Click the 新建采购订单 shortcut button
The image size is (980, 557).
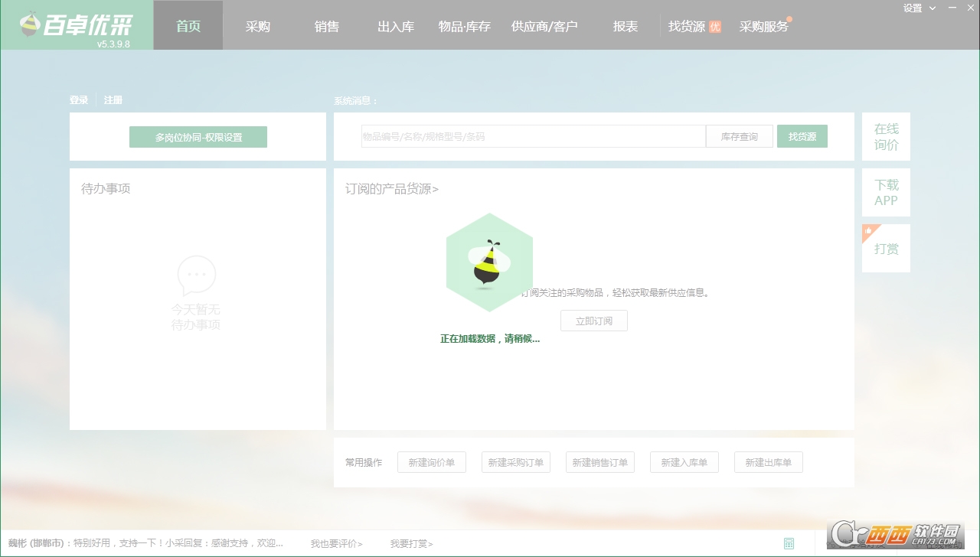515,462
